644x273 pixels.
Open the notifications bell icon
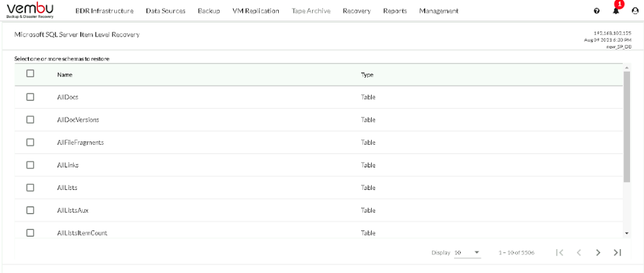615,11
